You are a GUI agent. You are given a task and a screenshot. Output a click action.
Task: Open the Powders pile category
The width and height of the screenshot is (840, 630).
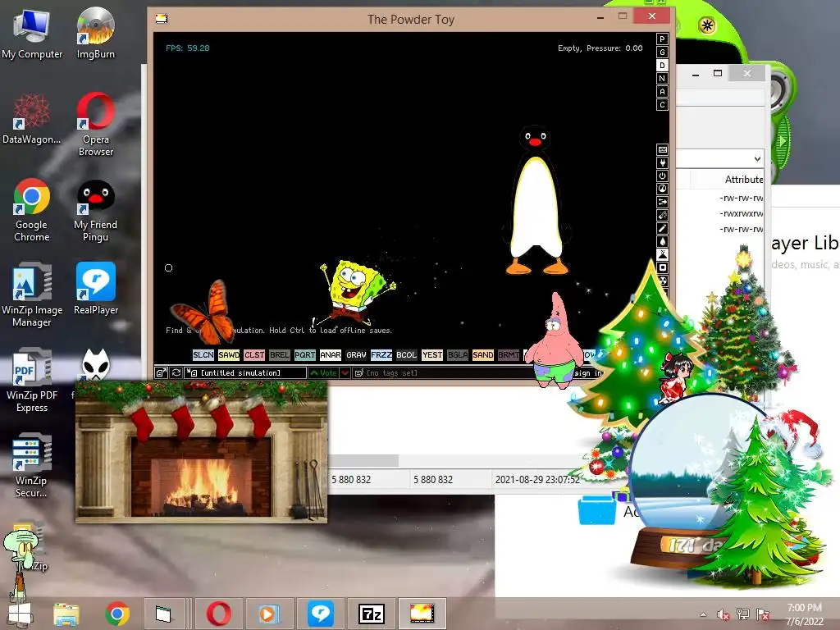click(x=662, y=254)
